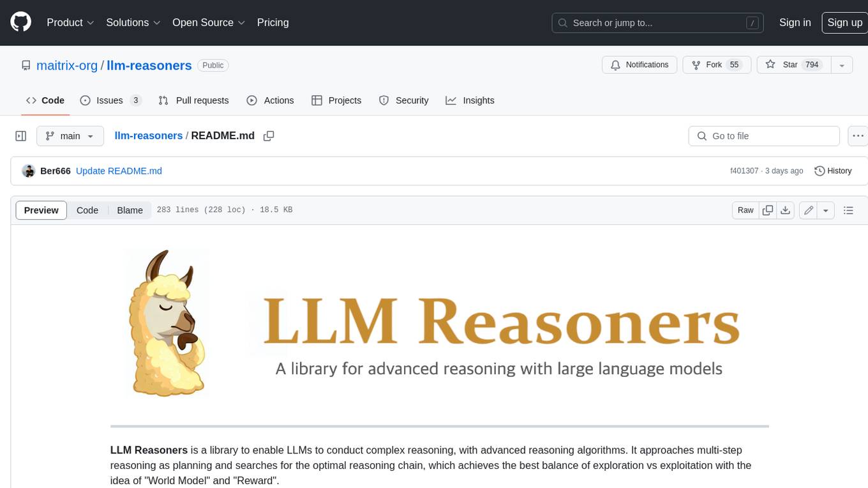The width and height of the screenshot is (868, 488).
Task: Select the Code view
Action: tap(87, 210)
